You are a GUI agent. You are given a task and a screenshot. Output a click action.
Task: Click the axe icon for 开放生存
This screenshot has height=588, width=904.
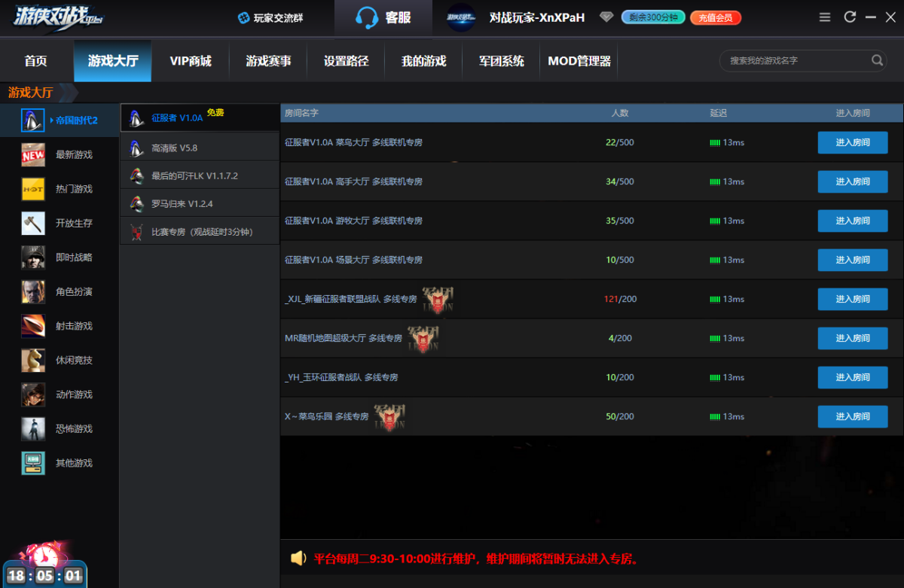[33, 223]
